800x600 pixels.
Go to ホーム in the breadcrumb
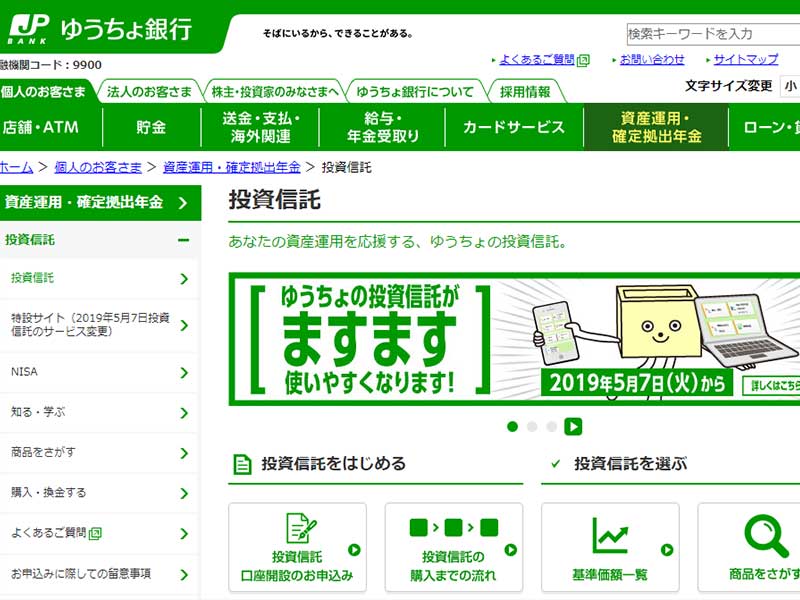[16, 167]
